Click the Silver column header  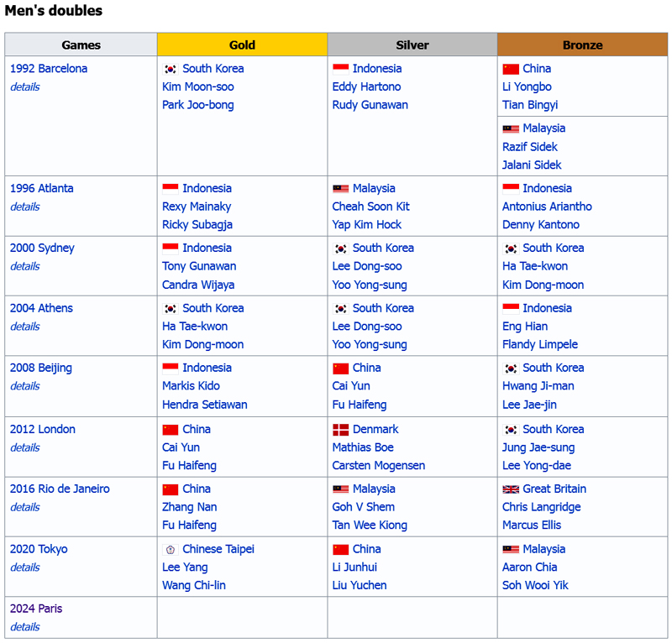(412, 44)
